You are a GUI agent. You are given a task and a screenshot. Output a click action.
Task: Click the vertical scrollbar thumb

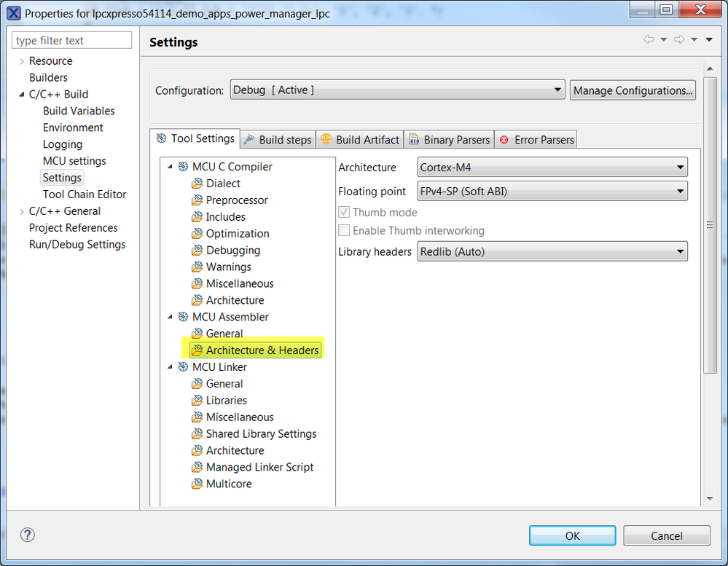coord(710,225)
